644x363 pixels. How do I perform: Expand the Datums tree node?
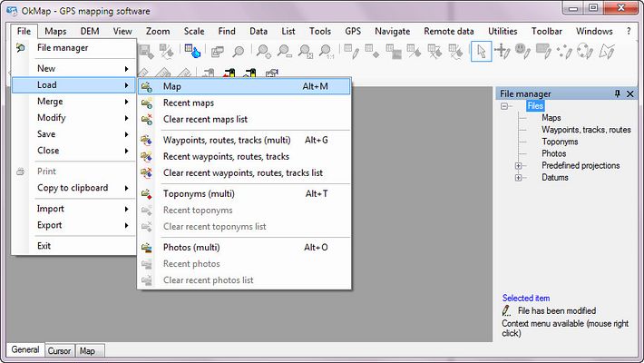(x=518, y=178)
